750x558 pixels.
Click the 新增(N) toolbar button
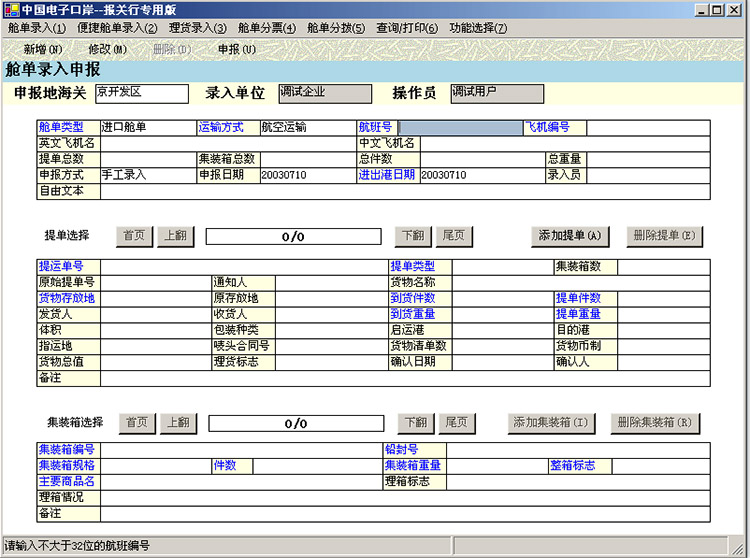43,49
